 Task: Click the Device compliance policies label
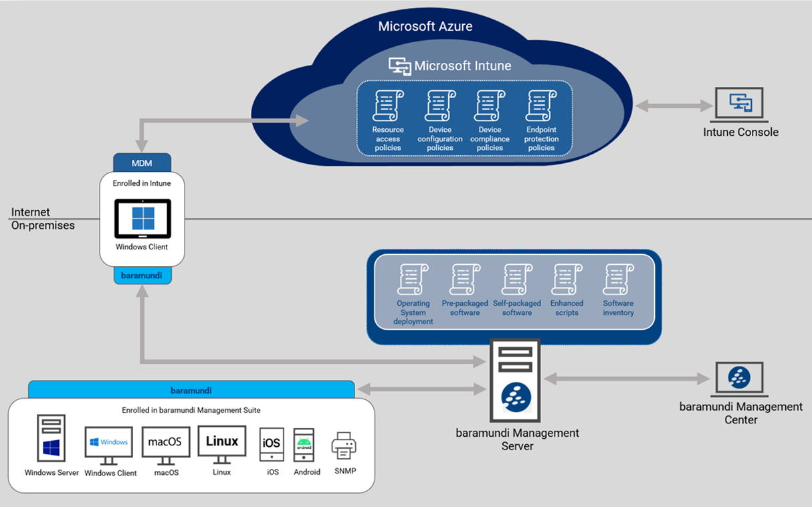(490, 139)
